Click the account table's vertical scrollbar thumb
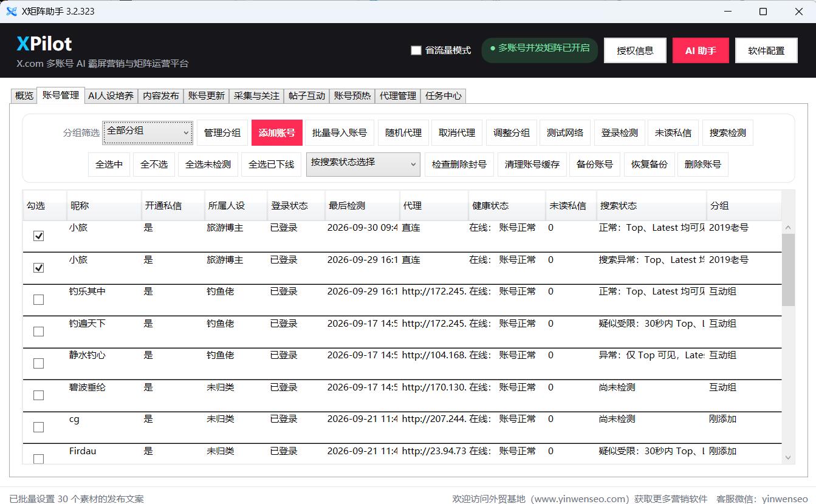 point(788,270)
